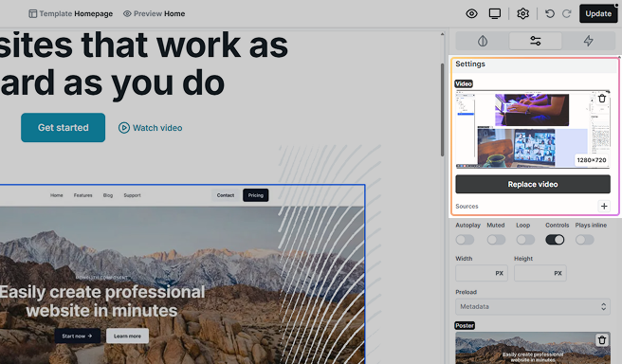622x364 pixels.
Task: Enable the Autoplay toggle
Action: pos(465,240)
